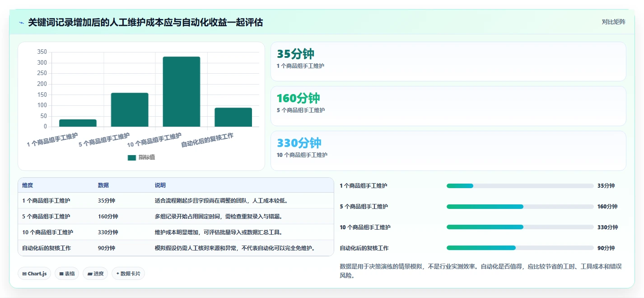Screen dimensions: 644x298
Task: Click the 表格 tag chip
Action: (67, 274)
